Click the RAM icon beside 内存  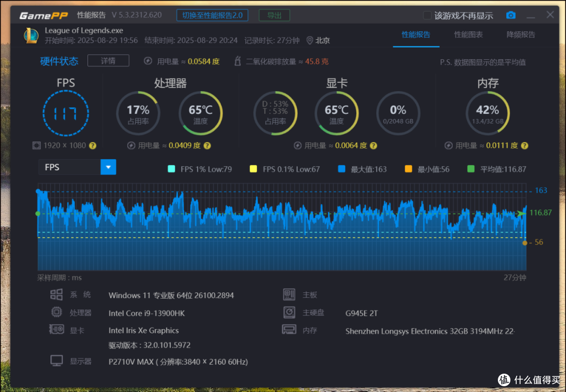tap(289, 329)
